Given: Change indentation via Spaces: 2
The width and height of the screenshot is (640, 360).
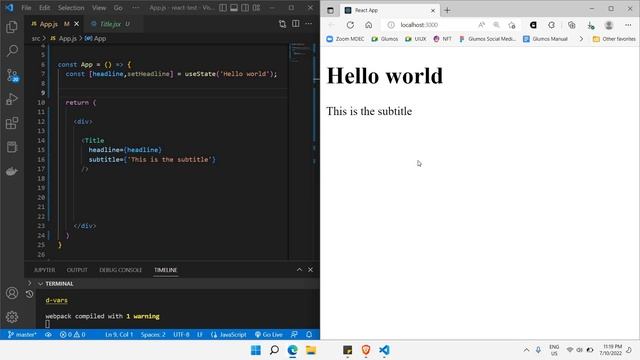Looking at the screenshot, I should point(153,334).
